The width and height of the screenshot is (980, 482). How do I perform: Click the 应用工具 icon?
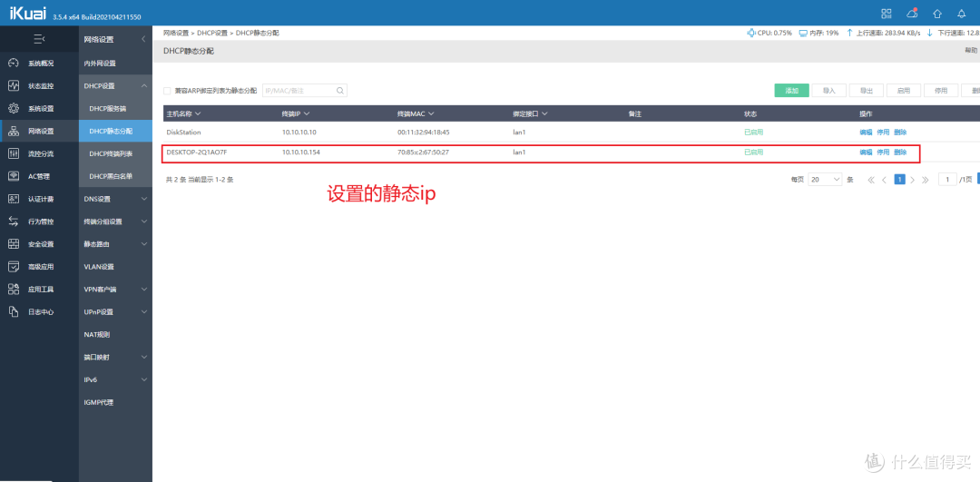[x=14, y=289]
